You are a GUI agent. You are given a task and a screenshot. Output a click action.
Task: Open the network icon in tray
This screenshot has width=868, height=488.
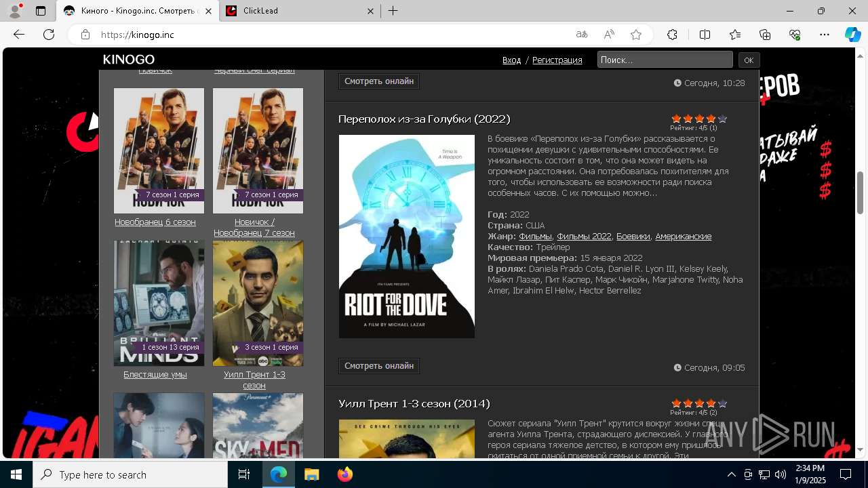coord(764,474)
